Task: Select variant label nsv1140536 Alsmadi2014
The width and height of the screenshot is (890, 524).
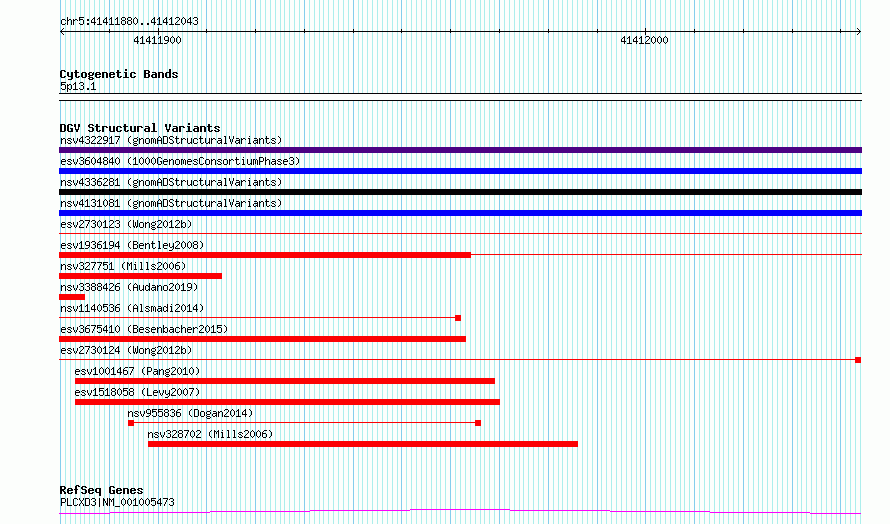Action: (x=132, y=308)
